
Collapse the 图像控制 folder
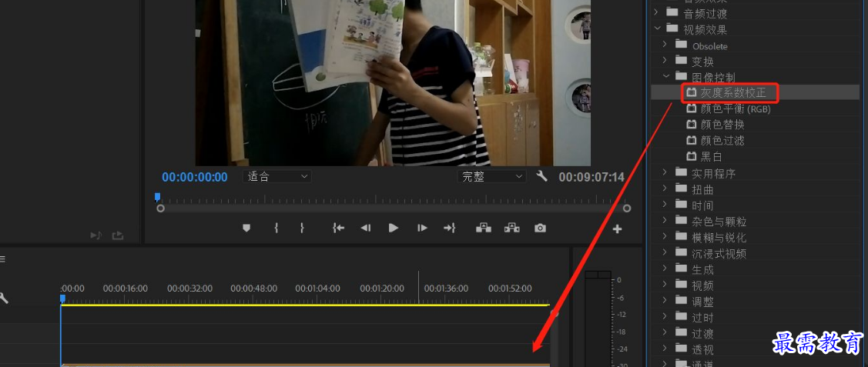pos(665,76)
